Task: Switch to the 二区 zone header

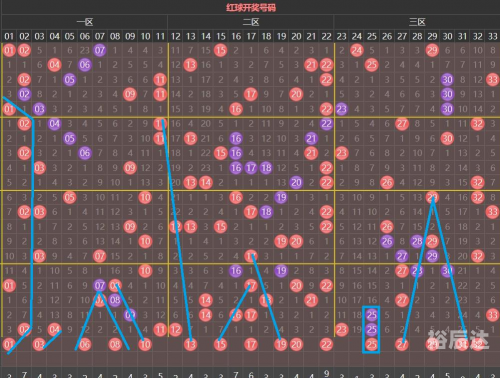Action: [x=251, y=22]
